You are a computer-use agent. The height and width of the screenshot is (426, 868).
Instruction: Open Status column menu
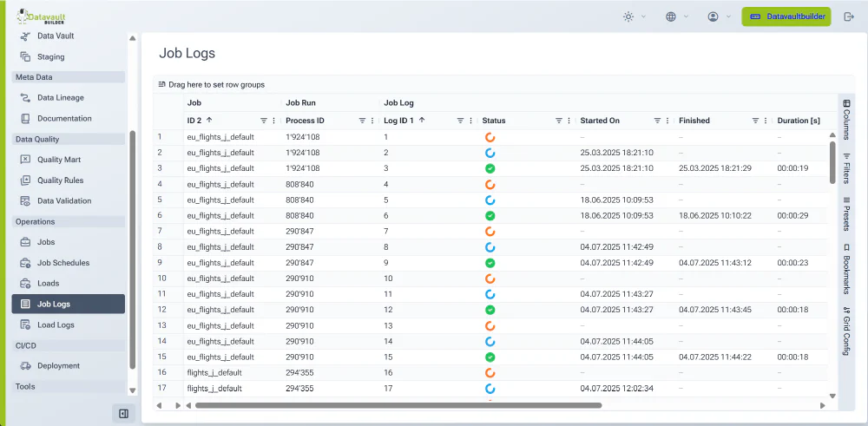pos(569,121)
